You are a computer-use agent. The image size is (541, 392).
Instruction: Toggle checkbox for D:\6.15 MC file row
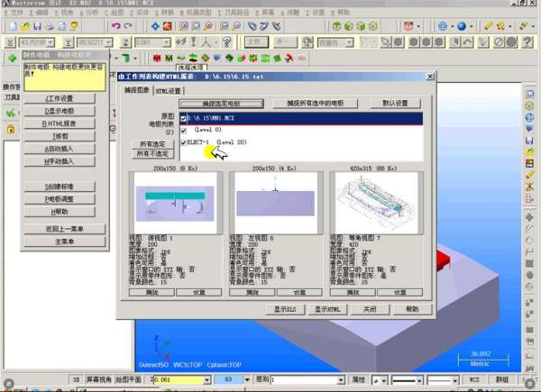click(x=184, y=119)
